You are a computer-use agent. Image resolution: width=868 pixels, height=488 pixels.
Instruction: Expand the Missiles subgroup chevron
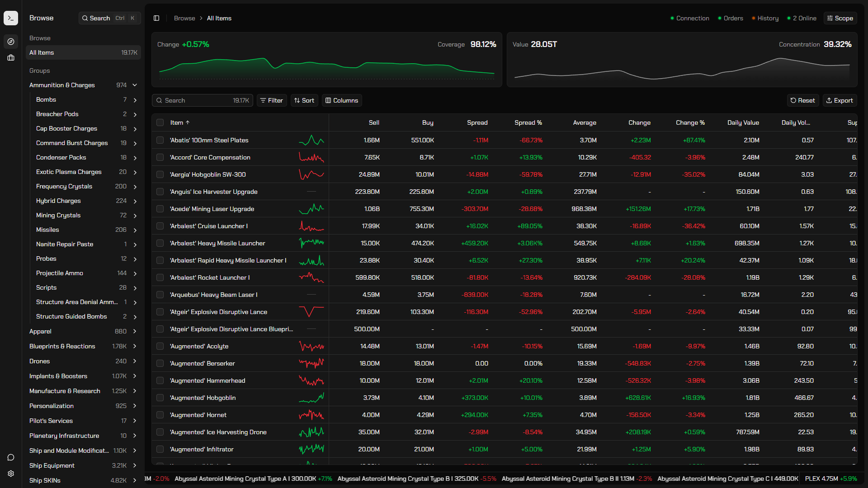tap(135, 230)
